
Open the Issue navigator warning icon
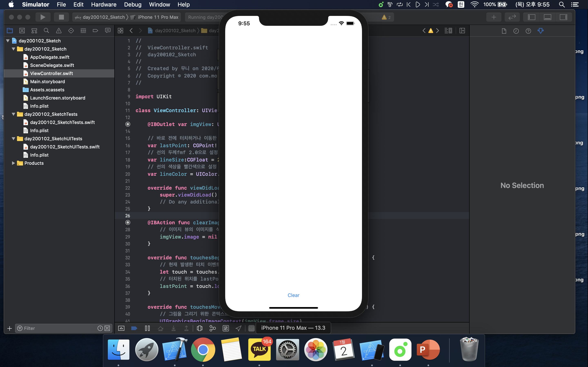point(59,31)
